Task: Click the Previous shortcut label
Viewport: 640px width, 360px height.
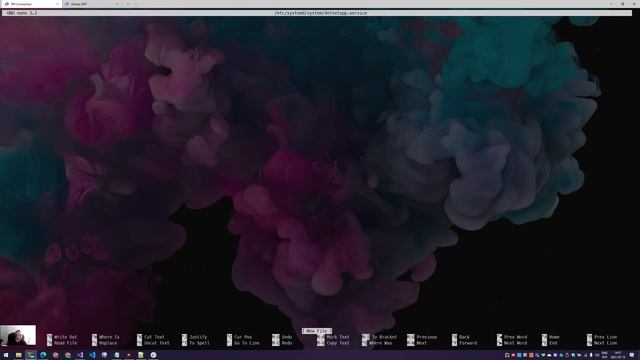Action: (x=427, y=337)
